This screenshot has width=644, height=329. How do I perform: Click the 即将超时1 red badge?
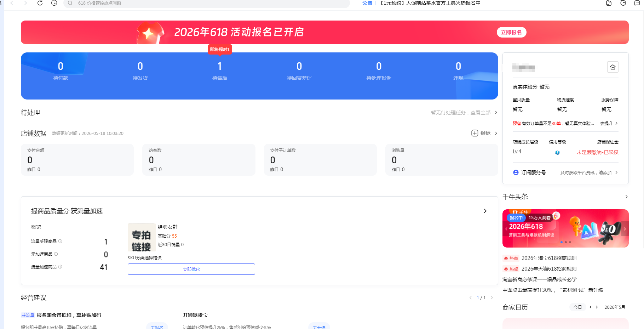[220, 49]
